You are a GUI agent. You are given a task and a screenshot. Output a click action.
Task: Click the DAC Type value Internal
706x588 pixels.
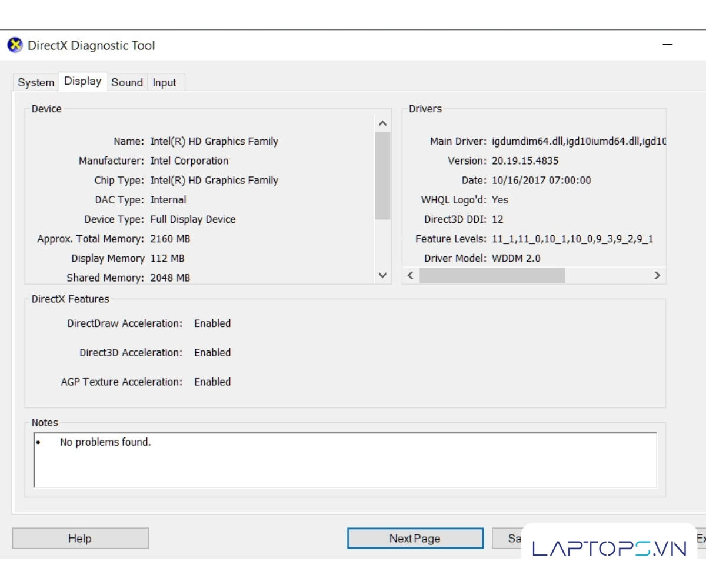(x=168, y=200)
